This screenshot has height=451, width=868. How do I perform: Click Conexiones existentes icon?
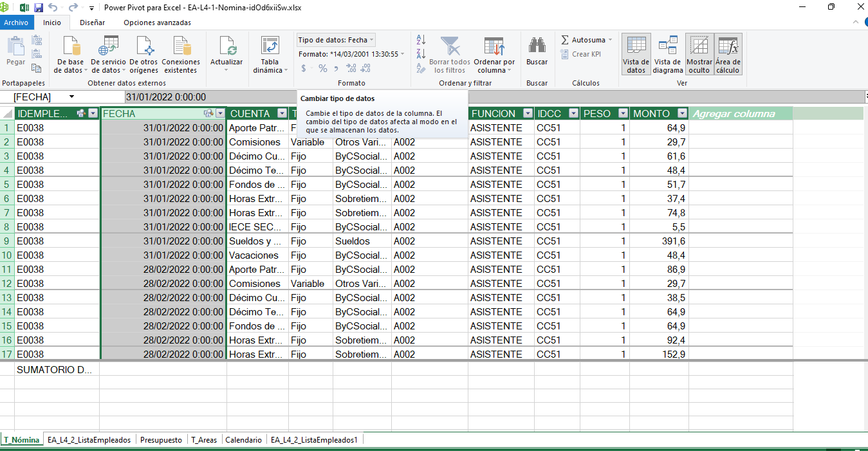181,47
